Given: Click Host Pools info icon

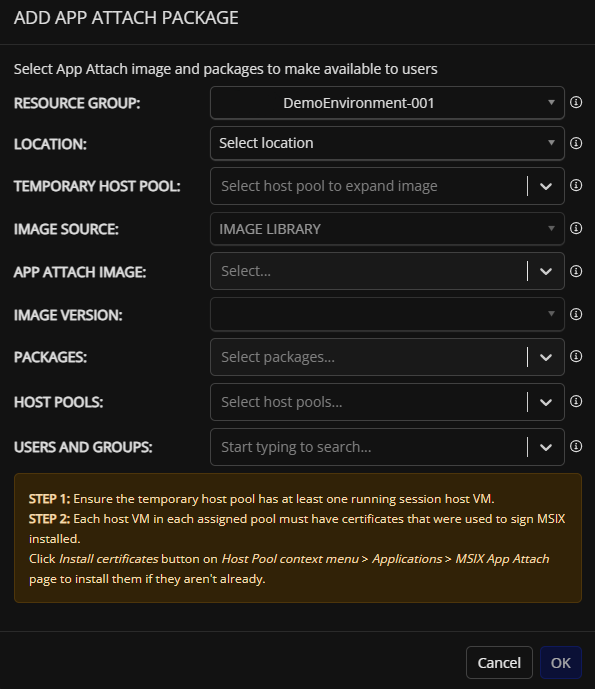Looking at the screenshot, I should tap(576, 401).
